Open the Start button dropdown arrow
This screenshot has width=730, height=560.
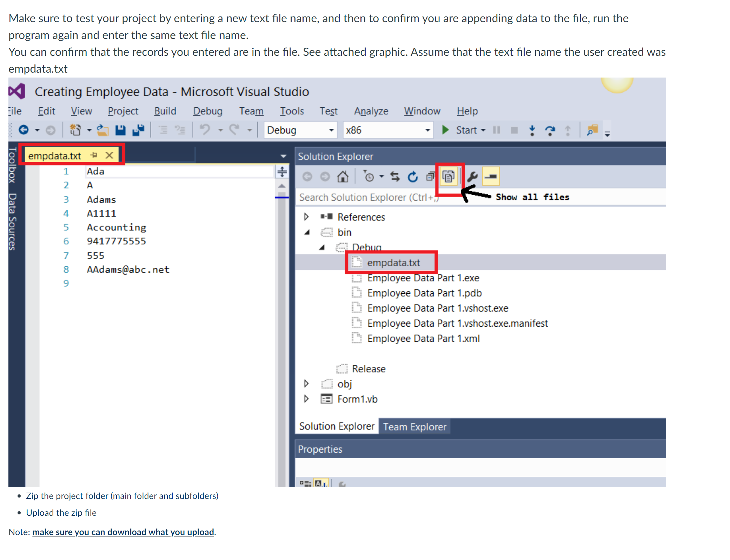point(483,130)
